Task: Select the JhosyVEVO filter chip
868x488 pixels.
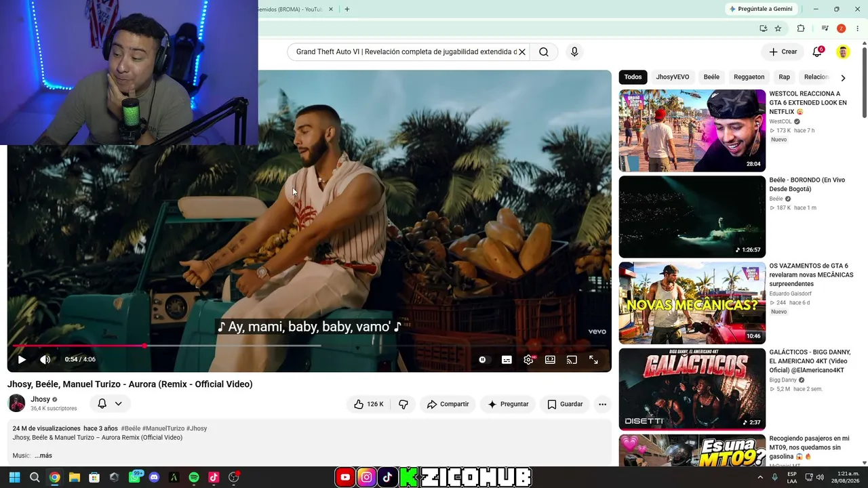Action: pyautogui.click(x=673, y=77)
